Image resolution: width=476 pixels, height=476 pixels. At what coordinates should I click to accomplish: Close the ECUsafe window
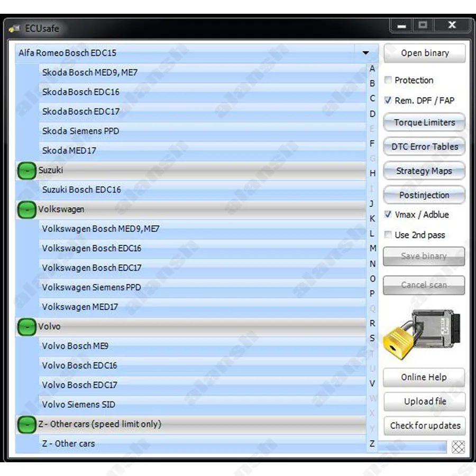(x=452, y=25)
